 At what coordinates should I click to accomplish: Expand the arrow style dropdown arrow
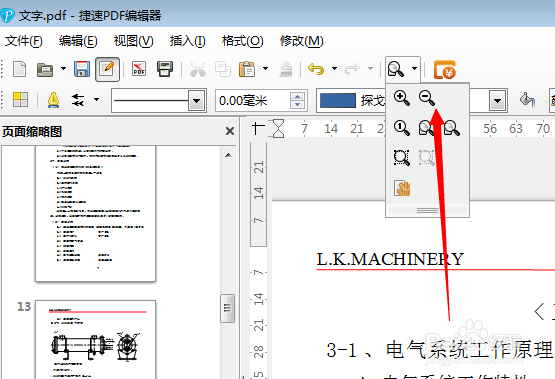[96, 99]
